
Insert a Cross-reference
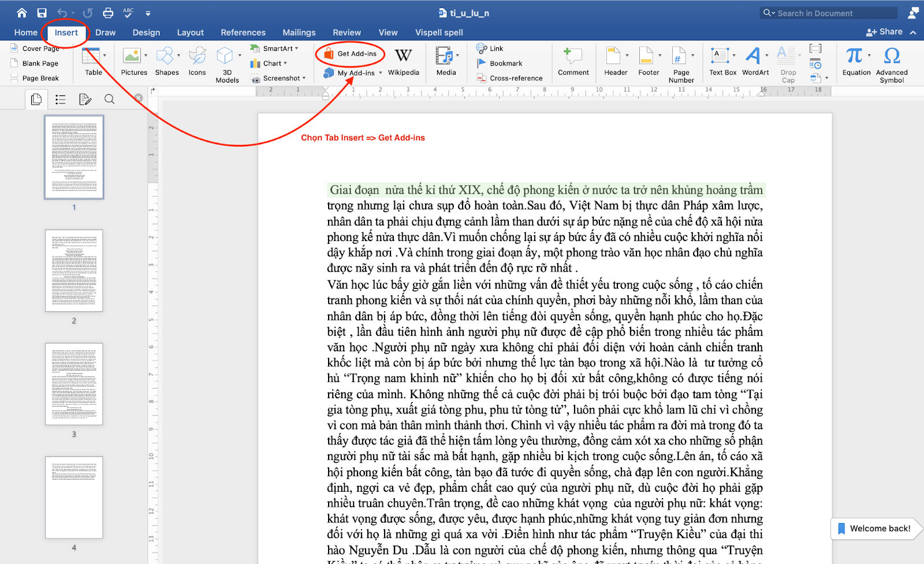point(509,78)
